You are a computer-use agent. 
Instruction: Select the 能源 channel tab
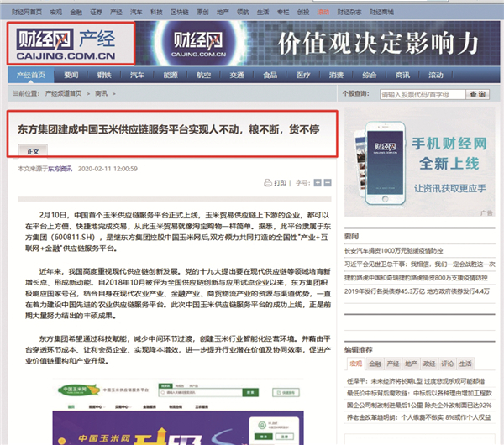click(x=171, y=76)
